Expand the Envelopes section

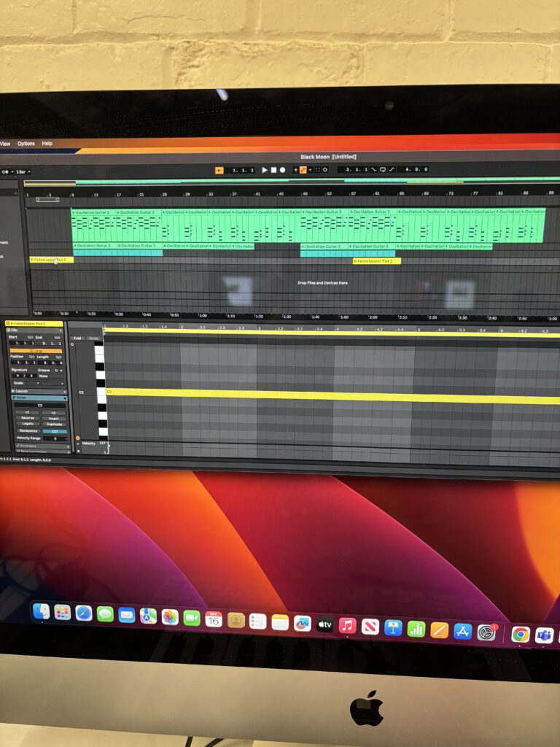pyautogui.click(x=43, y=446)
